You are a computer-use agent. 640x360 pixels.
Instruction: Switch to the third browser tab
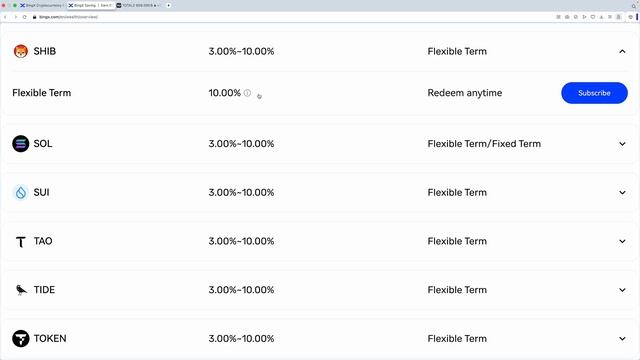click(x=139, y=5)
